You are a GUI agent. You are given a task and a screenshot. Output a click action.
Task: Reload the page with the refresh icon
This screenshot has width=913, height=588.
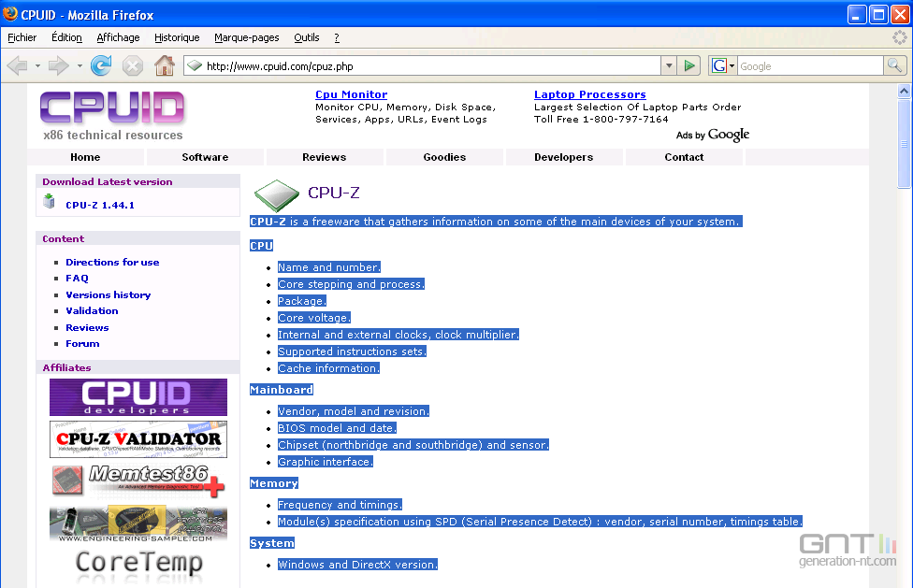(x=101, y=65)
